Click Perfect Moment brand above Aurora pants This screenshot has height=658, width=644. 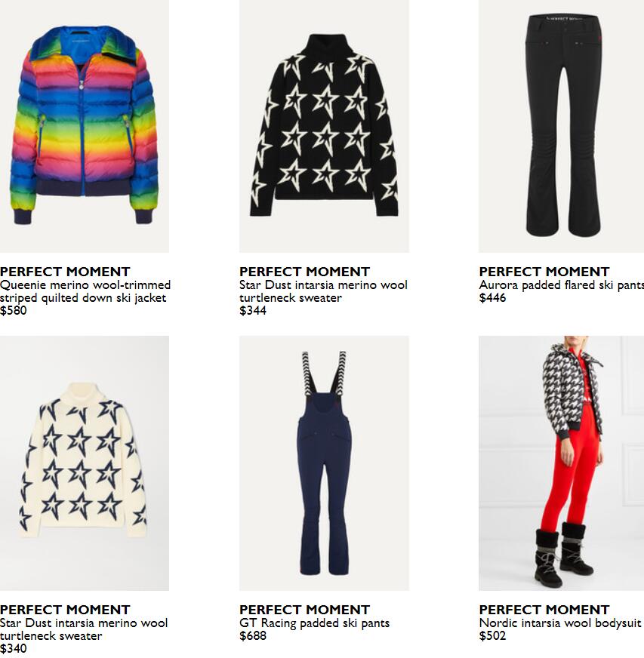pos(544,272)
